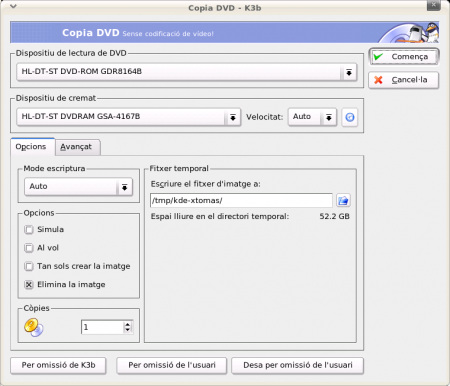
Task: Click the free space value 52.2 GB
Action: coord(334,217)
